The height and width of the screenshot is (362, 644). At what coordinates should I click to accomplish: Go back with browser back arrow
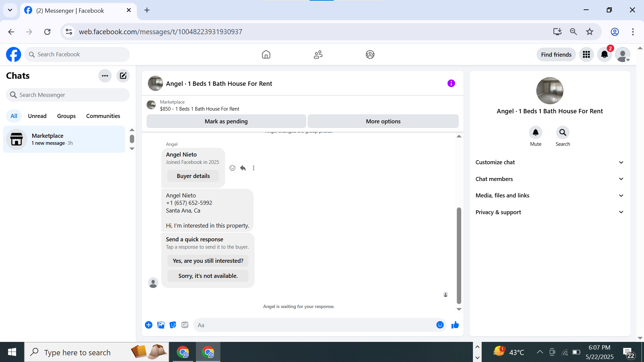coord(11,32)
